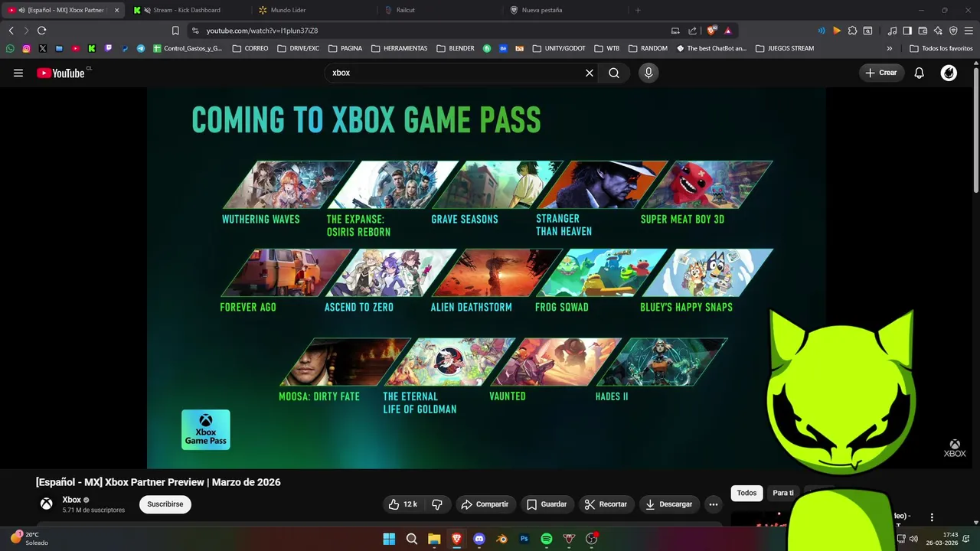This screenshot has width=980, height=551.
Task: Dislike the video
Action: pyautogui.click(x=437, y=504)
